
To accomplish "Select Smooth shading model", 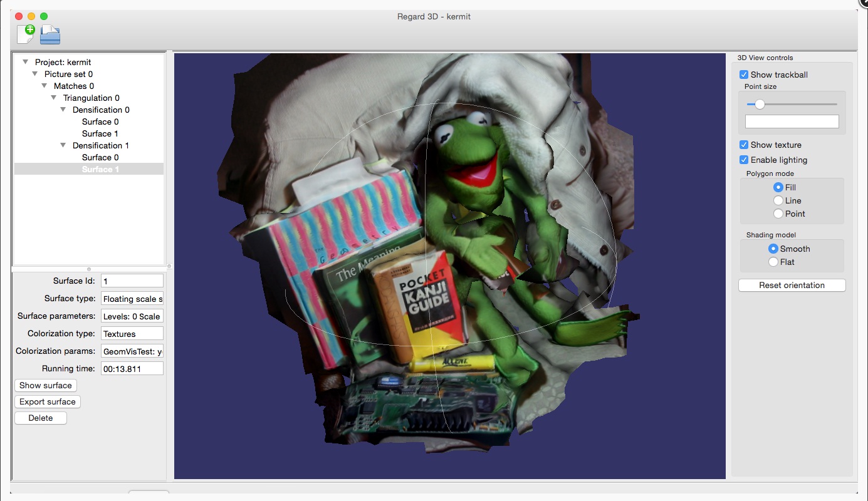I will (x=773, y=249).
